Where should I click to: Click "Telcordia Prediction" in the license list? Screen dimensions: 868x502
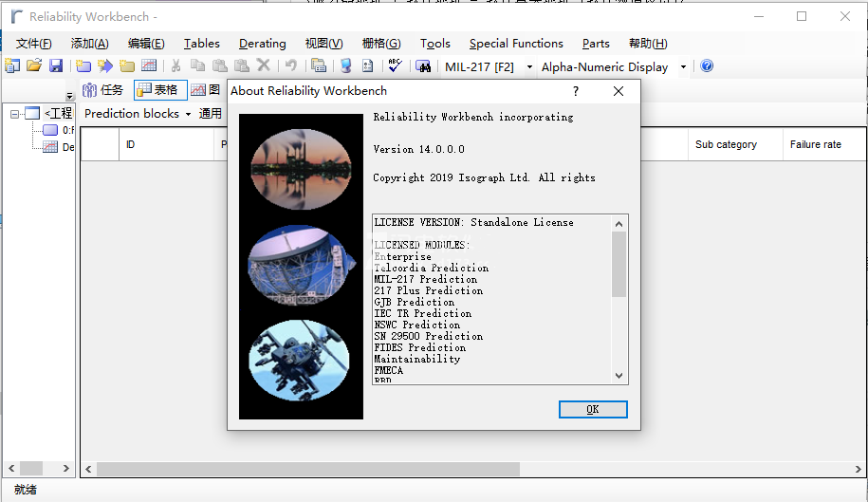[432, 268]
